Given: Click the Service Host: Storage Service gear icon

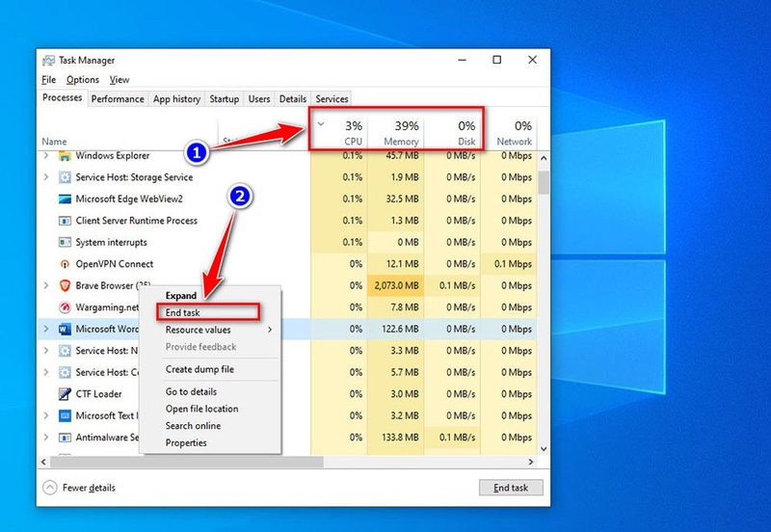Looking at the screenshot, I should point(65,177).
